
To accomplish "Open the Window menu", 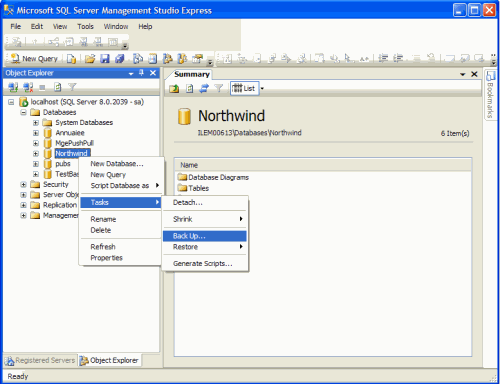I will tap(116, 27).
